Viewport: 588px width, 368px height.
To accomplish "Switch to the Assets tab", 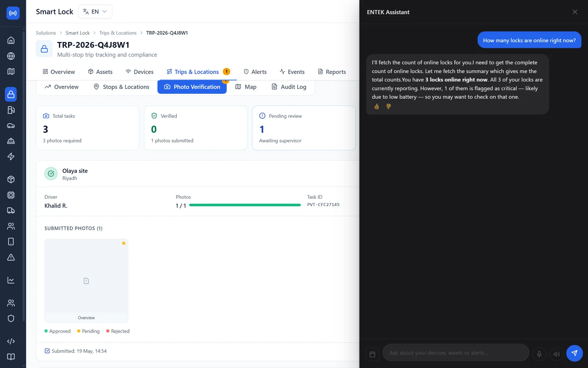I will pos(100,72).
